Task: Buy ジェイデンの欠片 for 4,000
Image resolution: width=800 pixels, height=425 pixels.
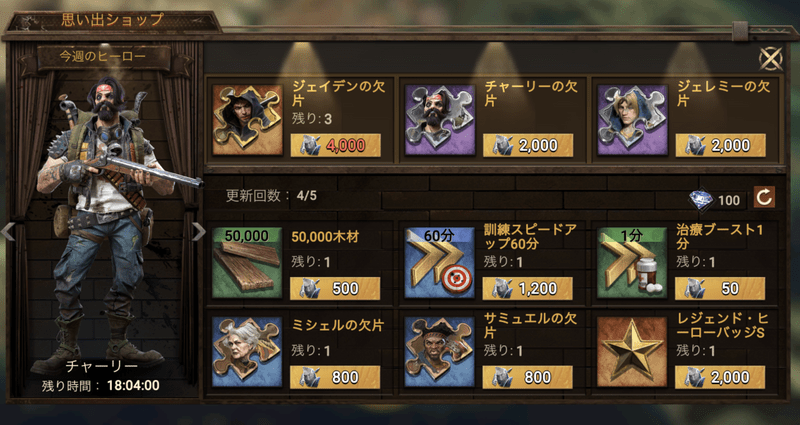Action: 336,145
